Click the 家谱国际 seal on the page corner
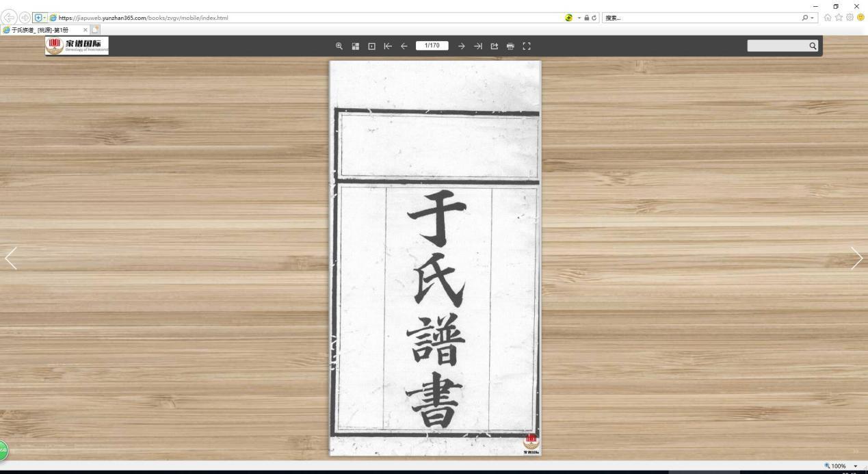The image size is (868, 474). point(531,443)
